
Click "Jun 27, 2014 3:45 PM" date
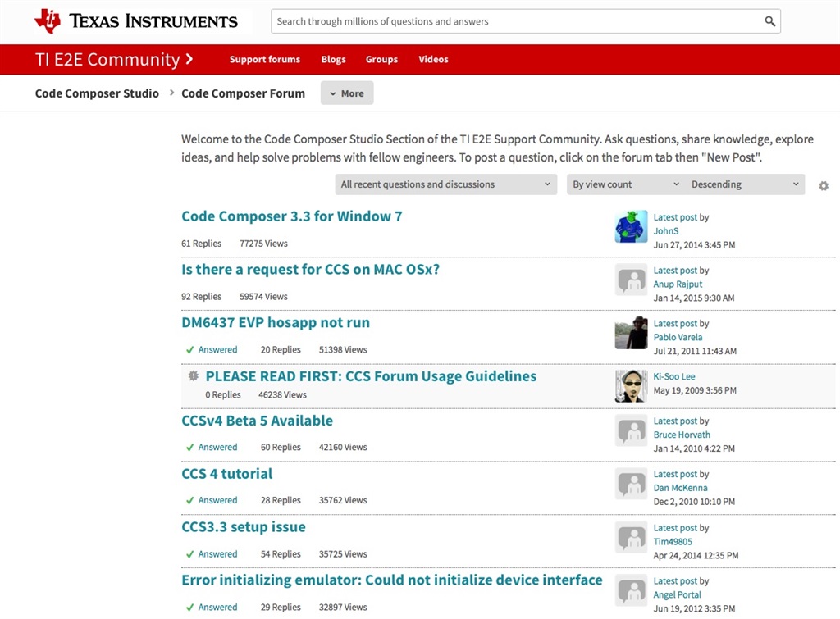tap(694, 244)
